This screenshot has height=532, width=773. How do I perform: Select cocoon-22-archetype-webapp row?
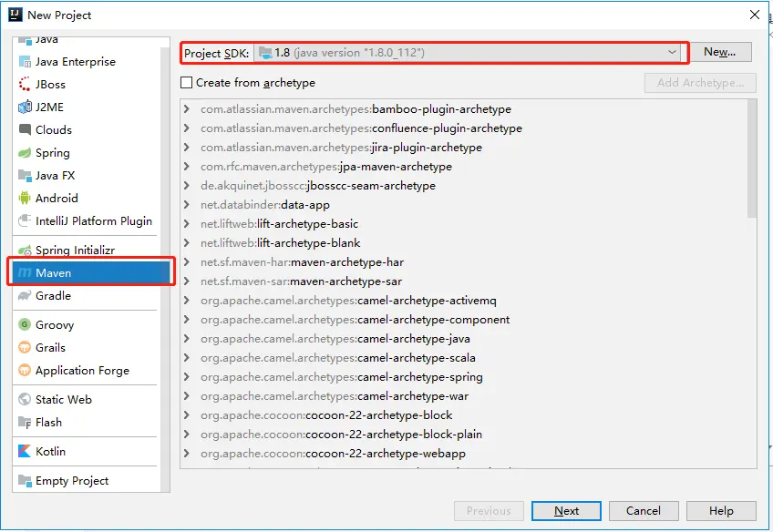click(464, 453)
